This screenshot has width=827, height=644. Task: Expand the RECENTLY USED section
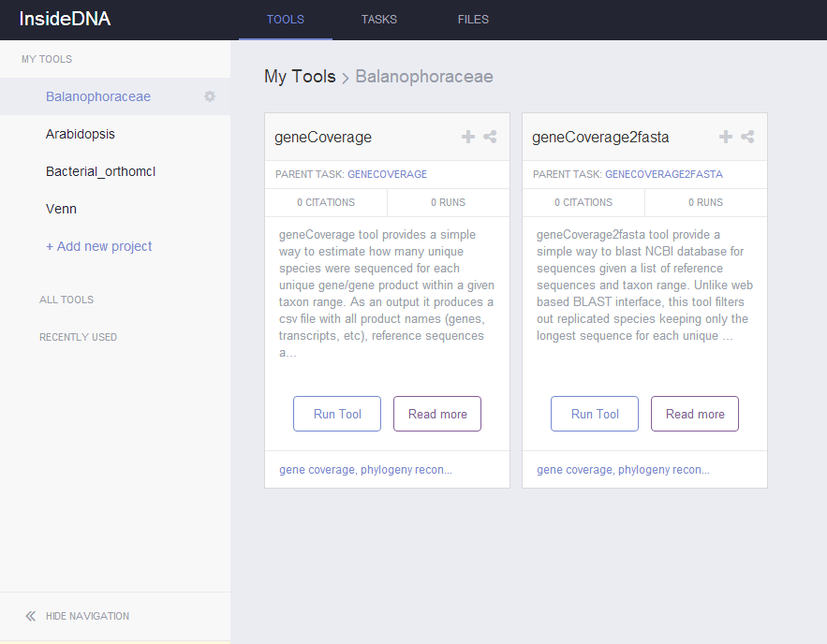coord(78,337)
